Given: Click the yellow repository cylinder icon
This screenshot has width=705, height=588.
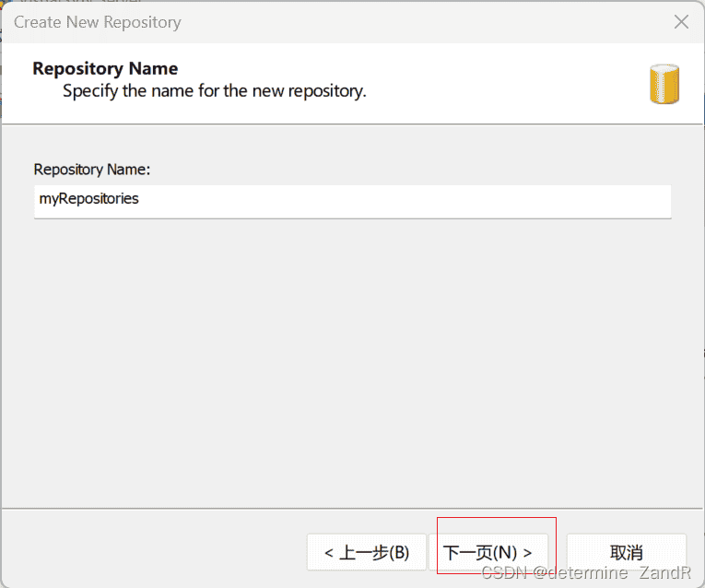Looking at the screenshot, I should [x=664, y=84].
